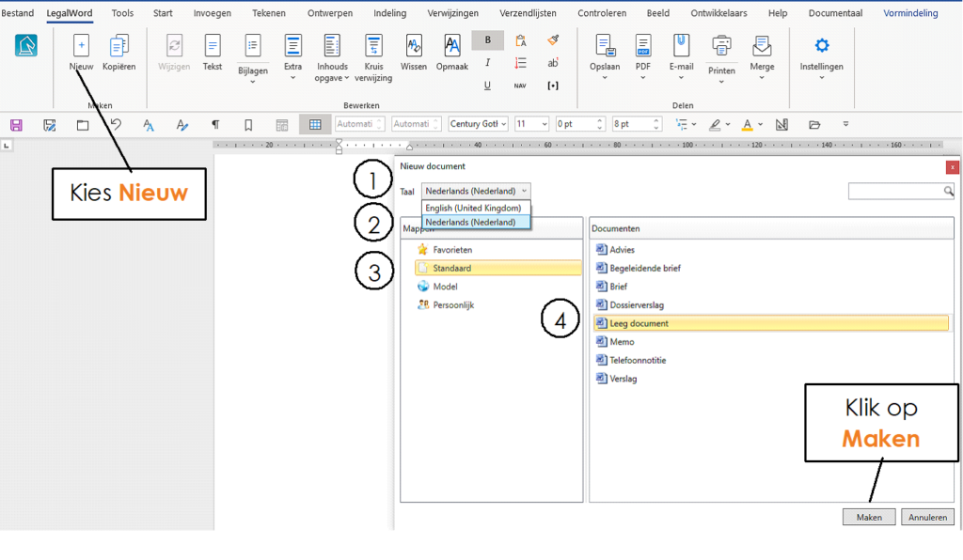Click the PDF export icon
The width and height of the screenshot is (963, 560).
coord(643,46)
